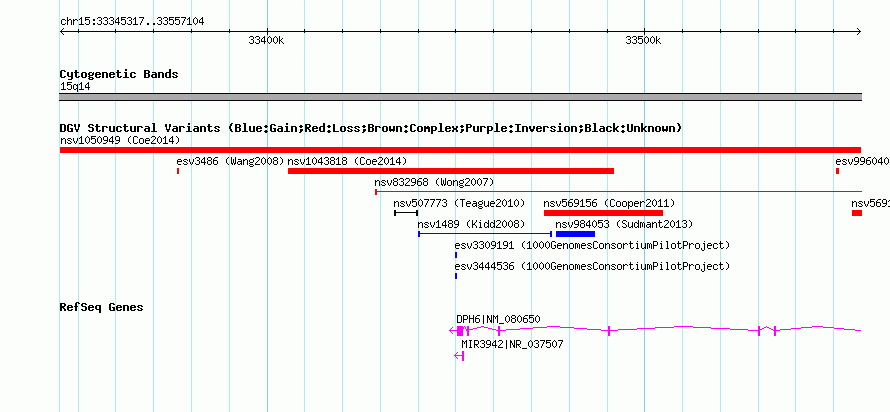
Task: Click the nsv507773 (Teague2010) black variant glyph
Action: (406, 213)
